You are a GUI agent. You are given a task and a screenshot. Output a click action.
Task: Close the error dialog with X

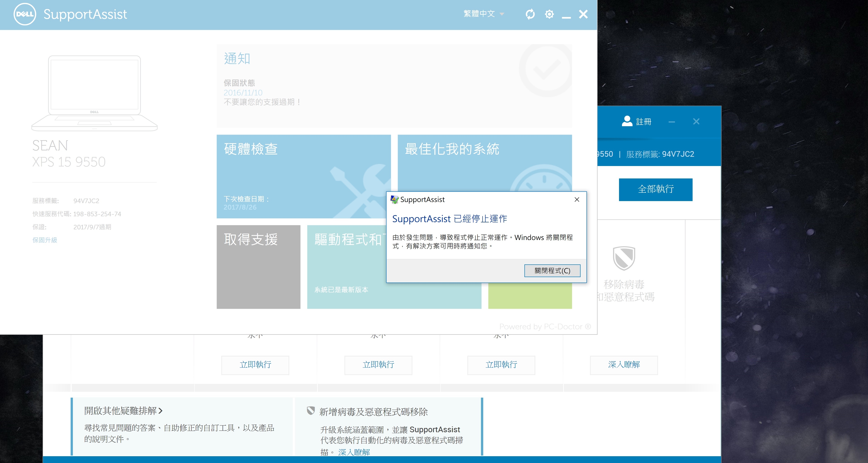tap(577, 200)
